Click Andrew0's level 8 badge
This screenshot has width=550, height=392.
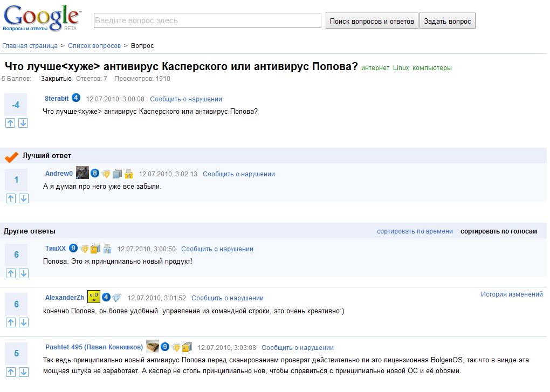pos(95,173)
